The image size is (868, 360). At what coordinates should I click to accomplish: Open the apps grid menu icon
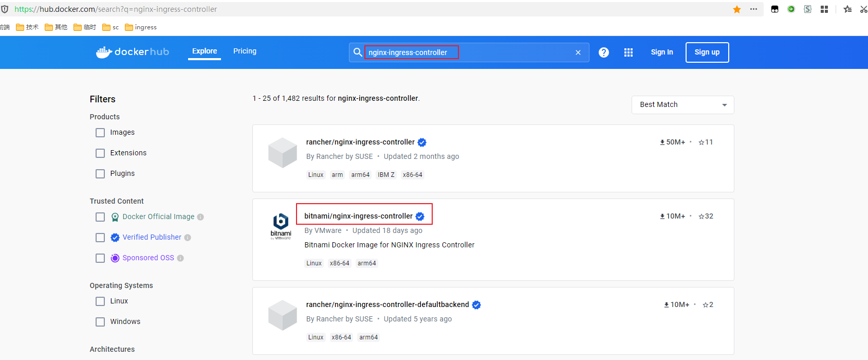tap(629, 52)
